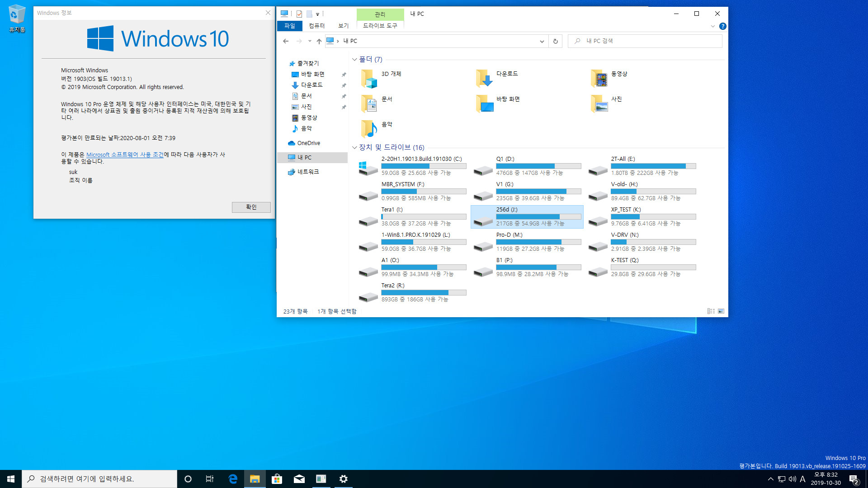This screenshot has height=488, width=868.
Task: Click the properties quick access toolbar icon
Action: pos(299,14)
